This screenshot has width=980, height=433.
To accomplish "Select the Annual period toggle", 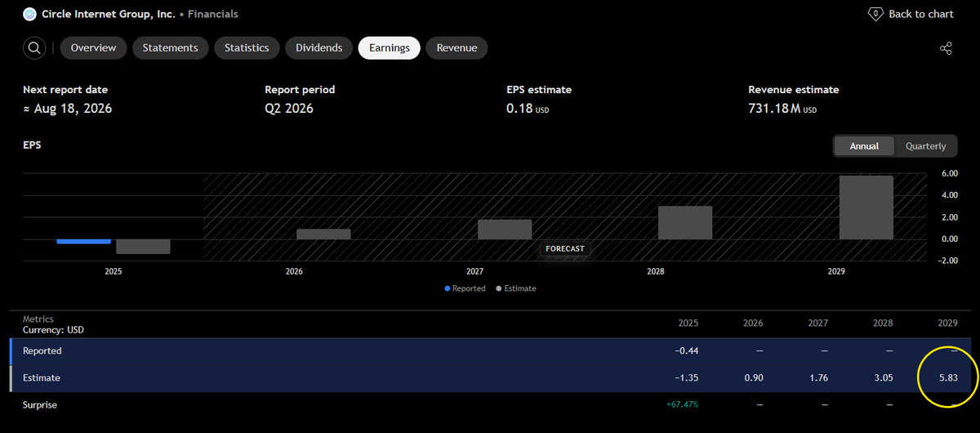I will click(865, 146).
